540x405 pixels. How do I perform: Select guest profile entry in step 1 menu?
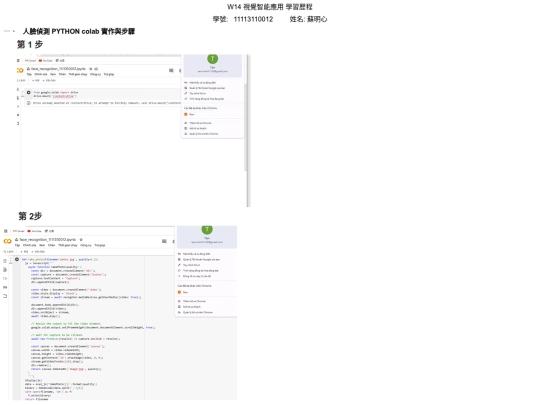point(195,128)
